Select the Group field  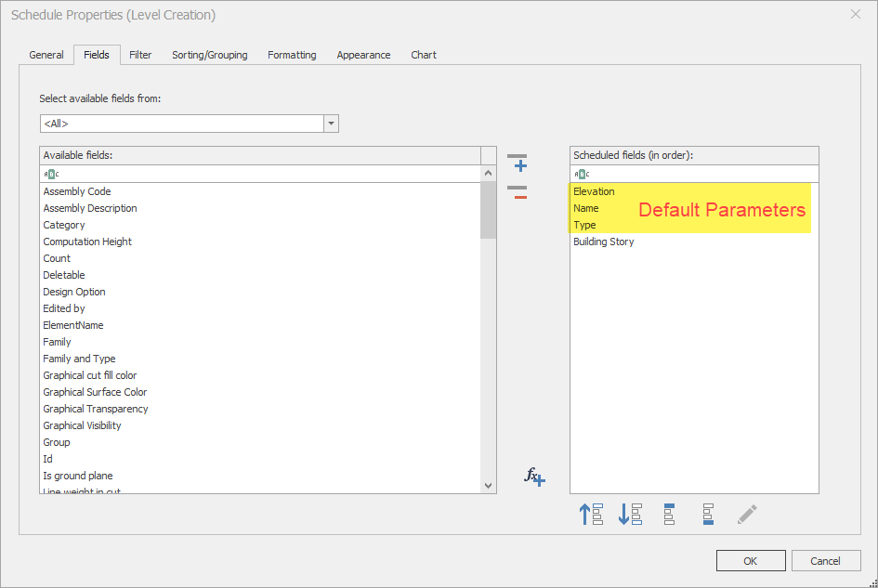click(260, 442)
